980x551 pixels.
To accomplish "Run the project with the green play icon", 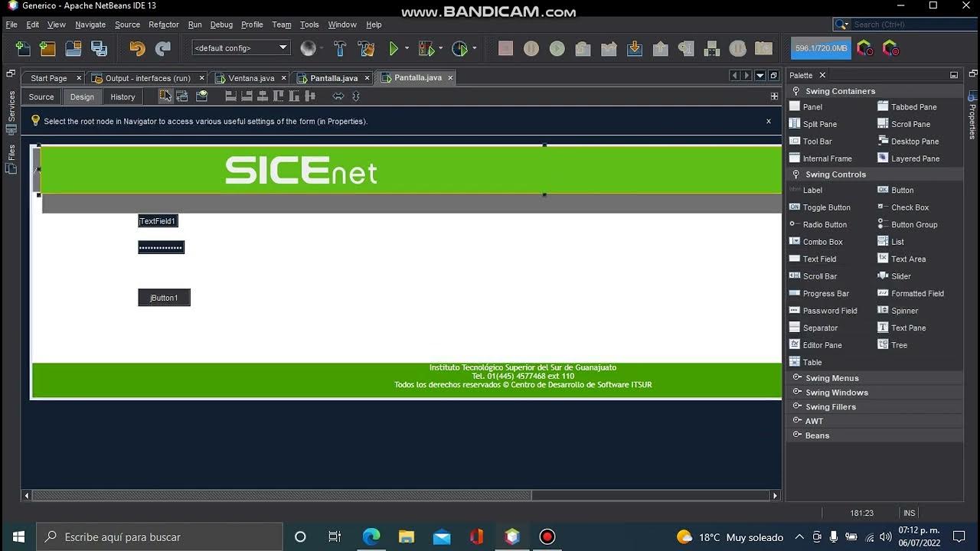I will click(394, 49).
